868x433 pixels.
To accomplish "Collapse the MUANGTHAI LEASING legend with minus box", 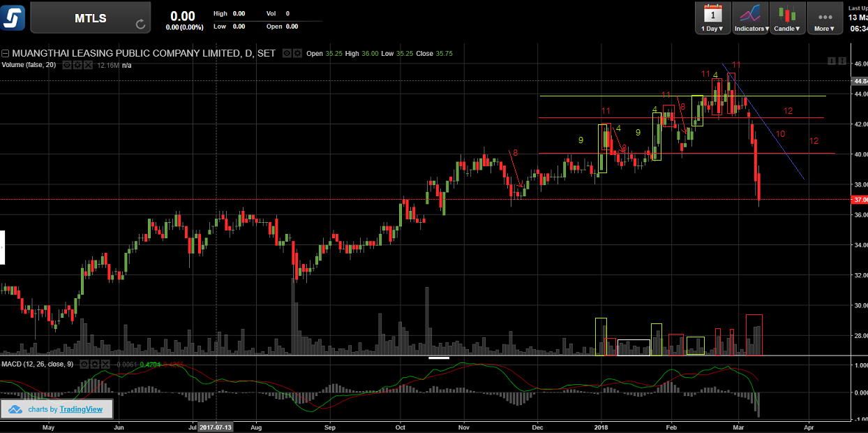I will [x=5, y=53].
